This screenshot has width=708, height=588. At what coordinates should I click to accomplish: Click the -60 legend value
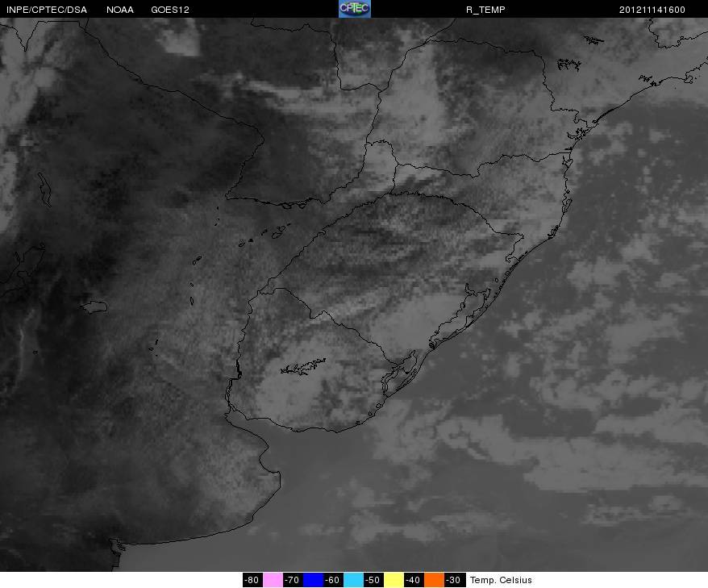tap(333, 580)
